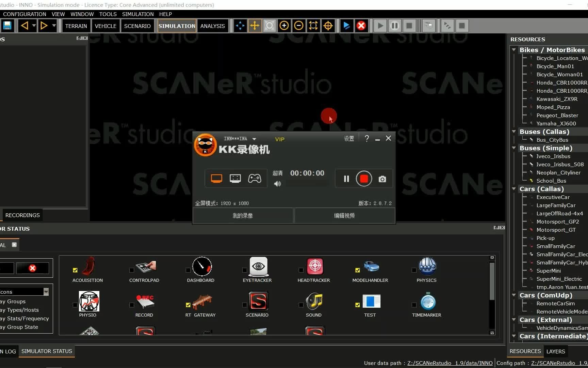This screenshot has height=368, width=588.
Task: Open 我的录像 (my recordings) in KK recorder
Action: pyautogui.click(x=243, y=215)
